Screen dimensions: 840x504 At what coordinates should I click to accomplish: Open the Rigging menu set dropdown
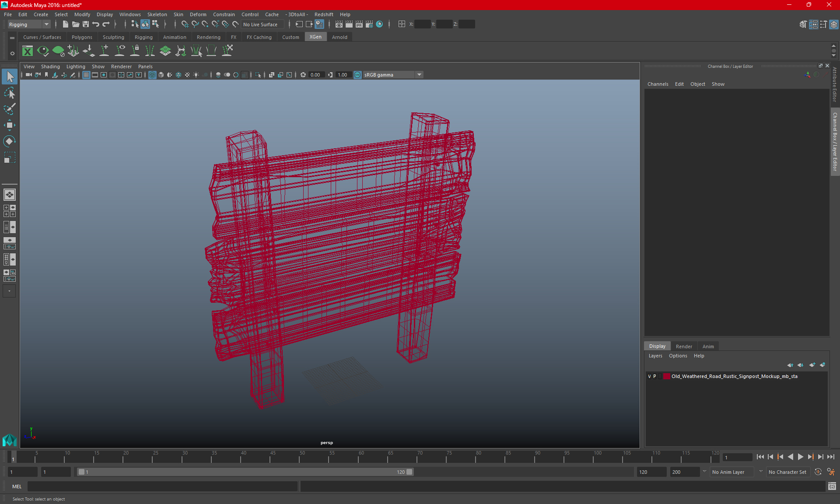[29, 24]
